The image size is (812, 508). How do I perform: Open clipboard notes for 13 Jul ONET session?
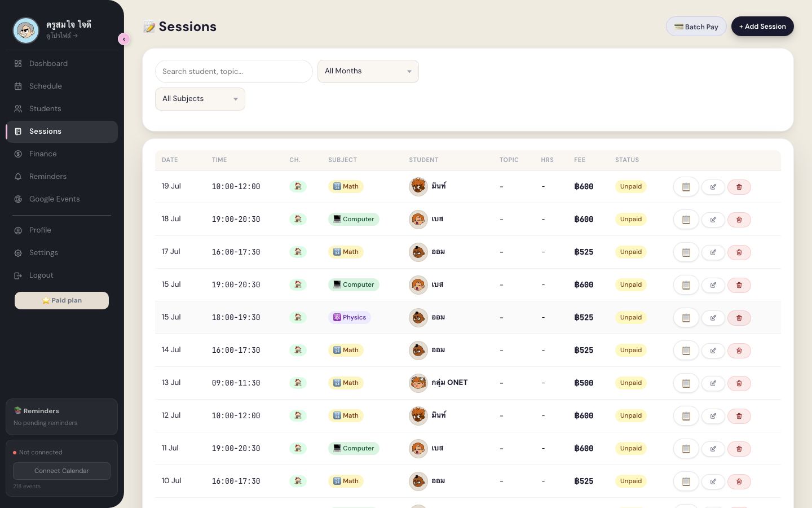click(686, 383)
